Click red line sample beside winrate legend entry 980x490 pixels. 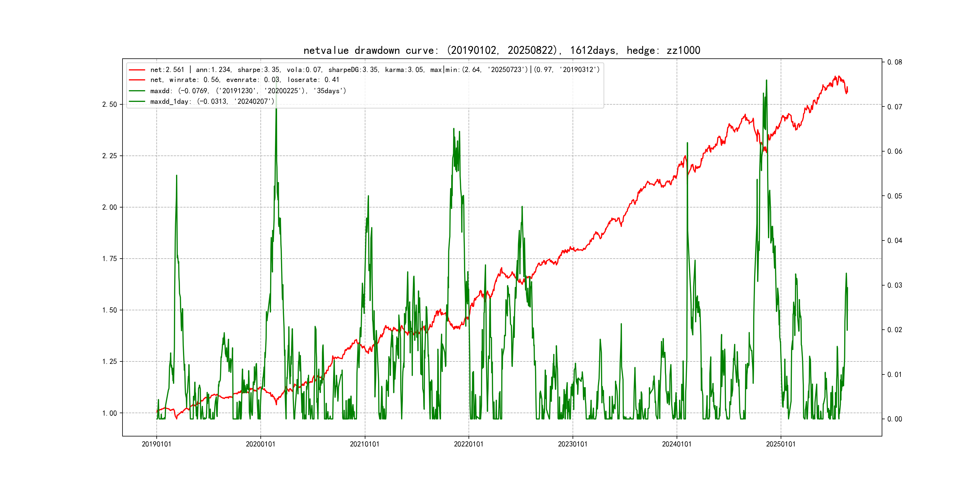(137, 80)
